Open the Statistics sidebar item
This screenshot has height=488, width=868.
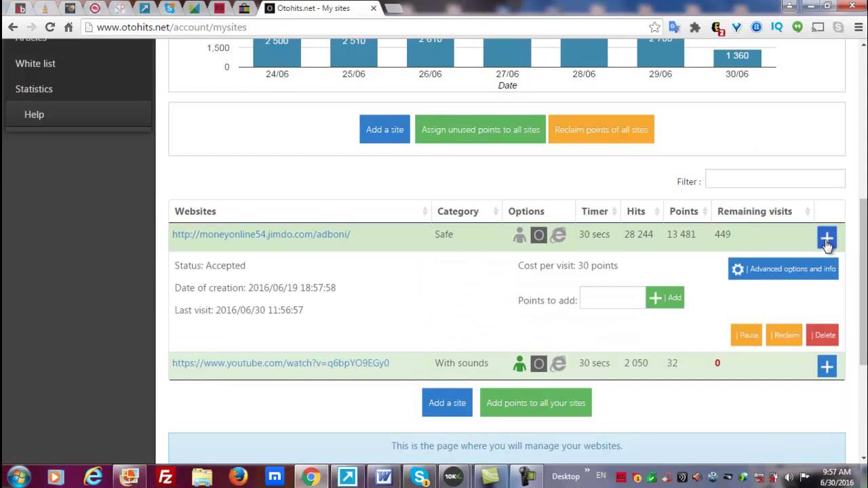(34, 89)
